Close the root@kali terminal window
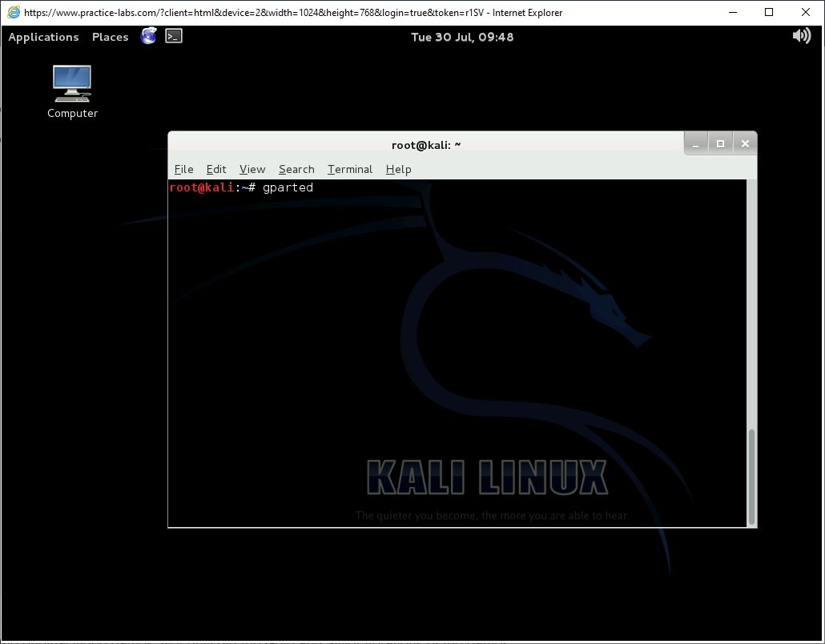The height and width of the screenshot is (644, 825). pyautogui.click(x=745, y=144)
